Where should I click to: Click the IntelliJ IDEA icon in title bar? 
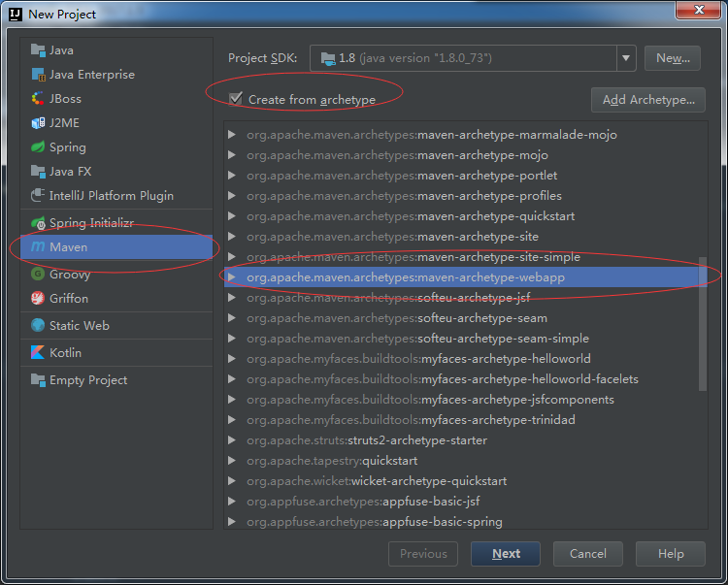click(16, 15)
